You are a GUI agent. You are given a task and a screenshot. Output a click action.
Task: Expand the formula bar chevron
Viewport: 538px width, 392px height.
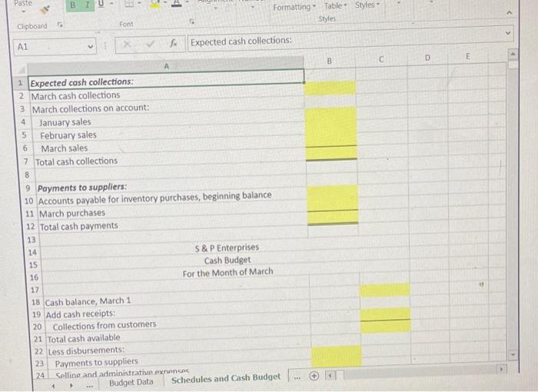tap(508, 33)
